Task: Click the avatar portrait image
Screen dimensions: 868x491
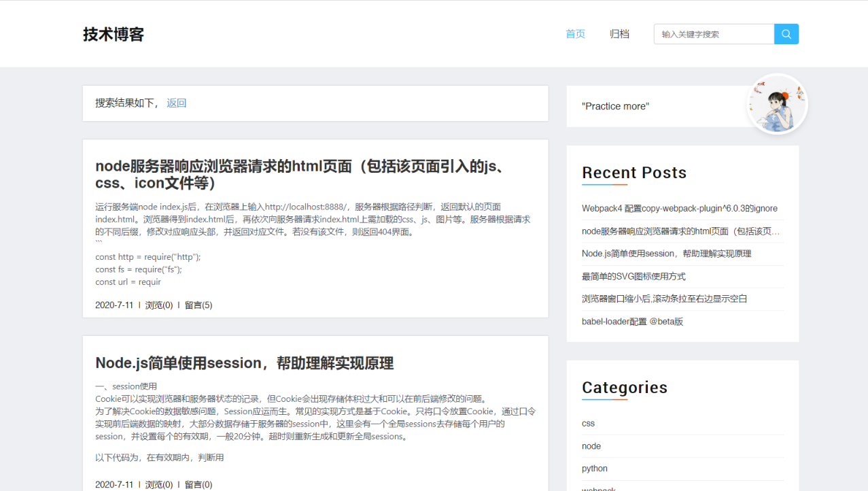Action: (x=777, y=104)
